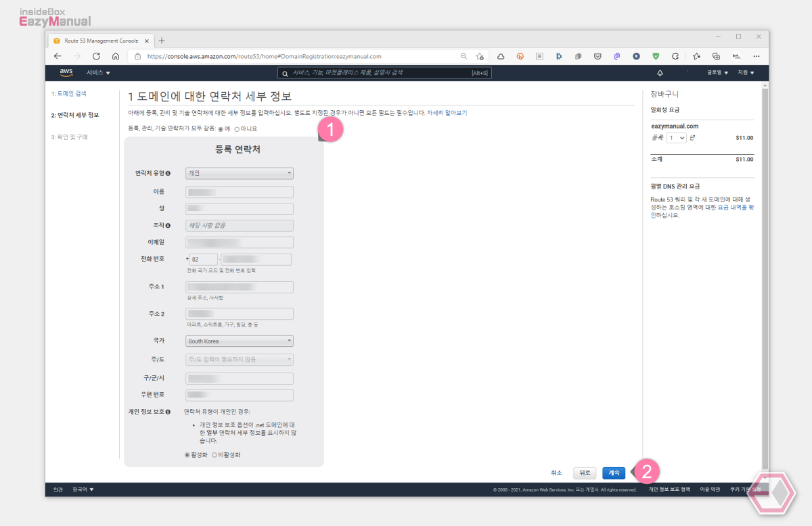Select 아니요 for same contacts
The width and height of the screenshot is (812, 526).
236,128
